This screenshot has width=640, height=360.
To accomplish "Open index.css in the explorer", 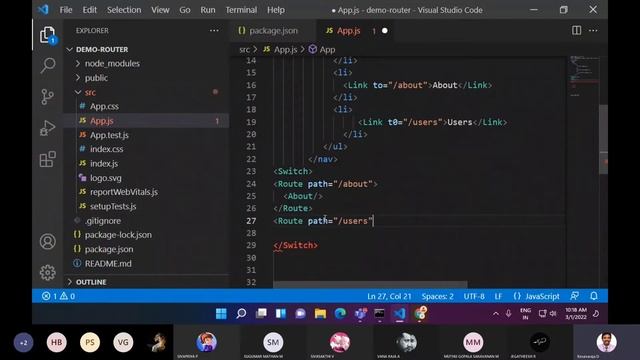I will pyautogui.click(x=106, y=149).
